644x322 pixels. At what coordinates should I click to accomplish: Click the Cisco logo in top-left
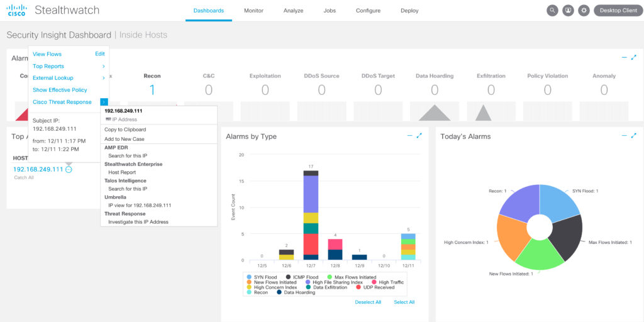[x=16, y=10]
